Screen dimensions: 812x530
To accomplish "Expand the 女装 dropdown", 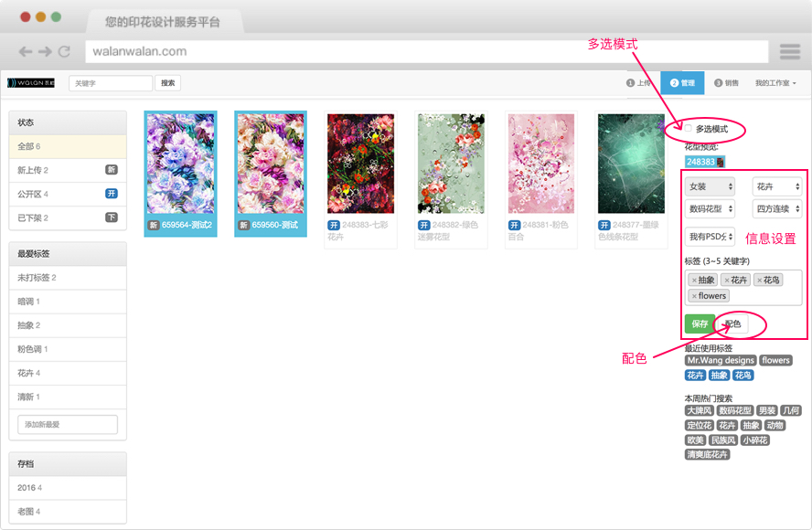I will (x=710, y=186).
